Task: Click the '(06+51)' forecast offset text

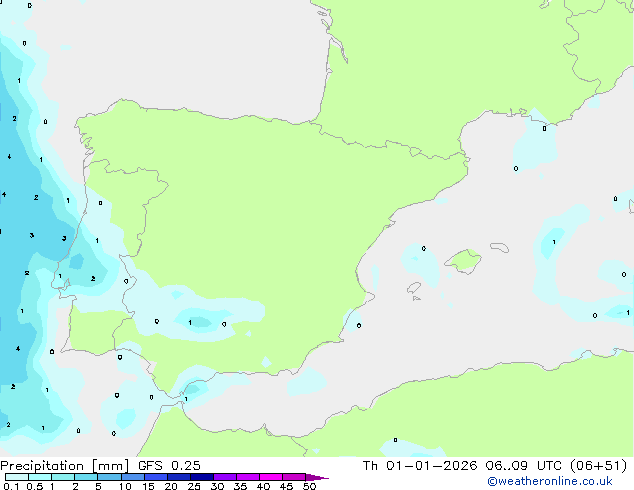Action: pyautogui.click(x=598, y=466)
